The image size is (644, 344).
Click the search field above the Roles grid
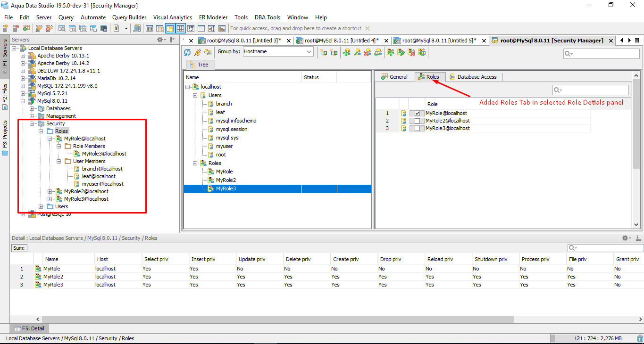[591, 90]
